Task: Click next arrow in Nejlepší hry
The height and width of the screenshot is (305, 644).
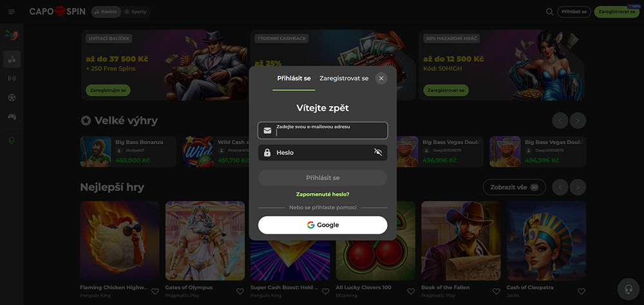Action: tap(578, 187)
